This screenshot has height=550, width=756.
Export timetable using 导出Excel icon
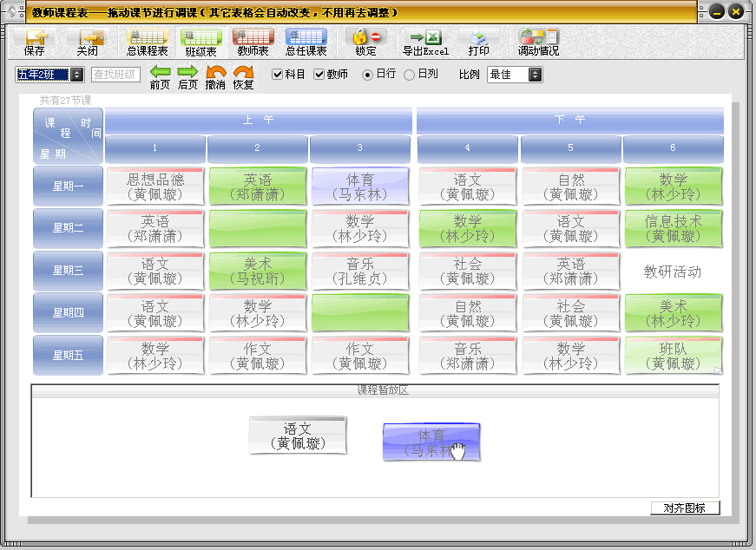click(x=425, y=42)
